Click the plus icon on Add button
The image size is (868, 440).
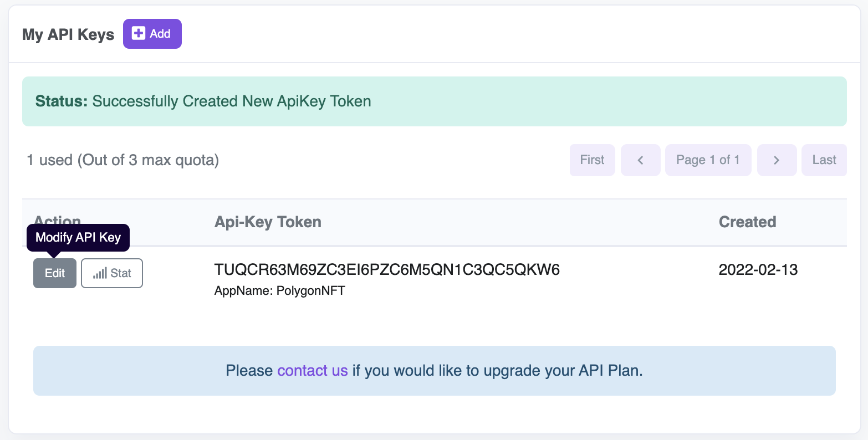click(139, 33)
